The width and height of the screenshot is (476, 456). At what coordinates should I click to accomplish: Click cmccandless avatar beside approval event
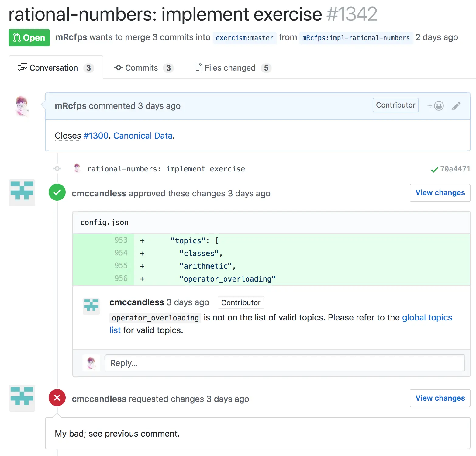coord(22,192)
